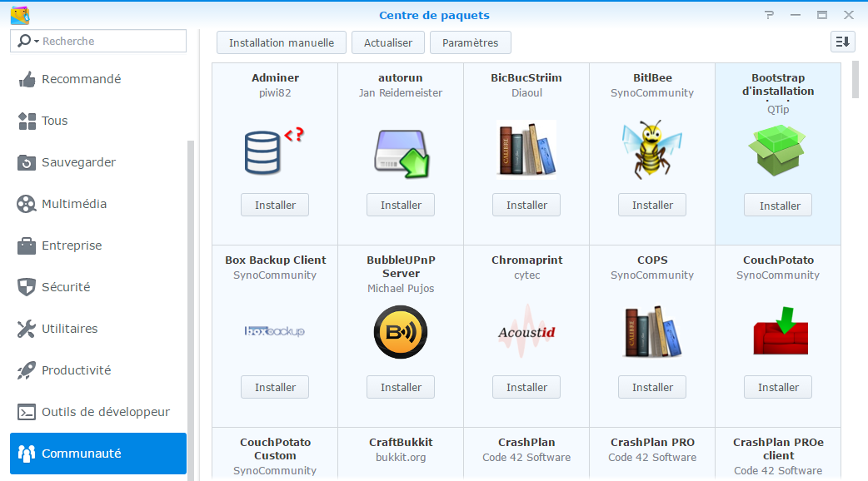
Task: Click the BubbleUPnP Server title text
Action: pyautogui.click(x=401, y=266)
